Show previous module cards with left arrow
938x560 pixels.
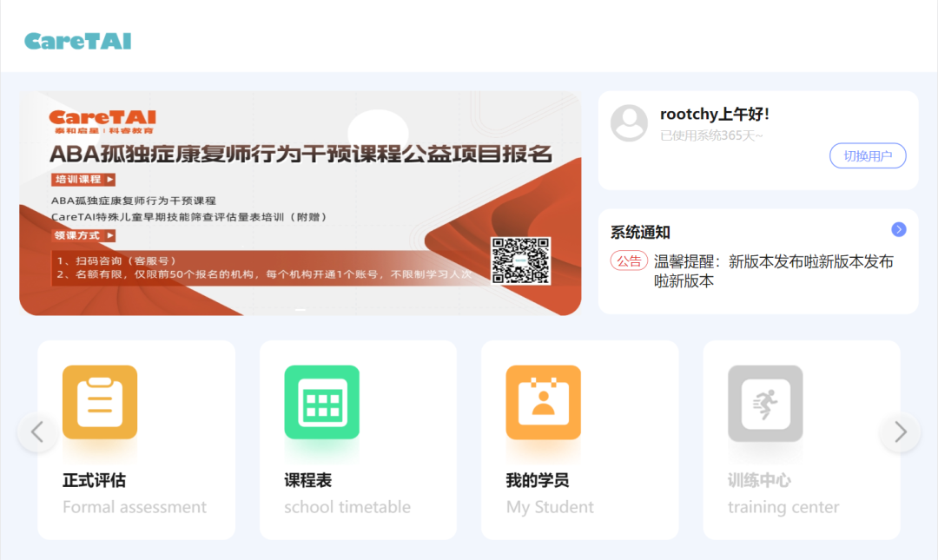37,432
